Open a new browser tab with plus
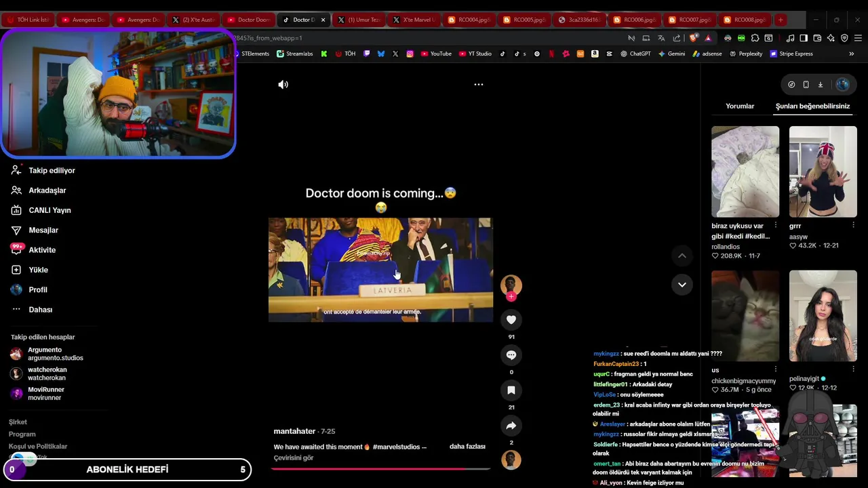Viewport: 868px width, 488px height. [781, 20]
